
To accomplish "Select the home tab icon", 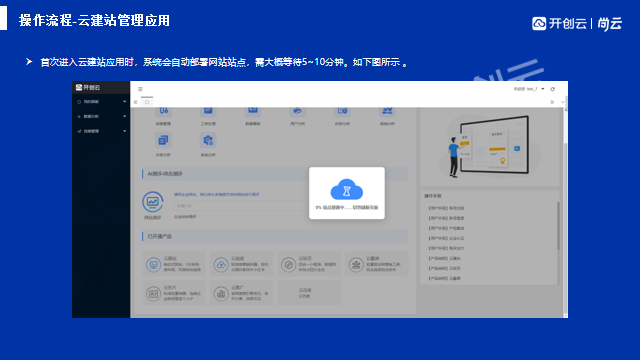I will (147, 102).
